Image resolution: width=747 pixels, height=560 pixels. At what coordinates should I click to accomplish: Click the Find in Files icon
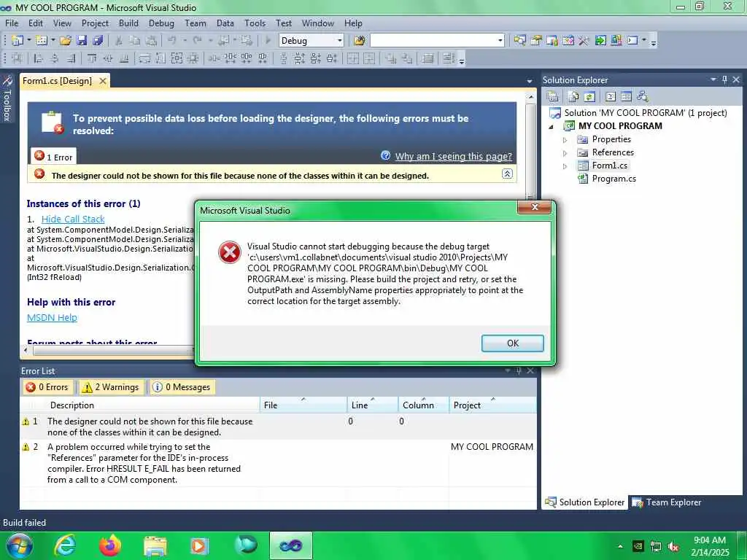(x=360, y=41)
